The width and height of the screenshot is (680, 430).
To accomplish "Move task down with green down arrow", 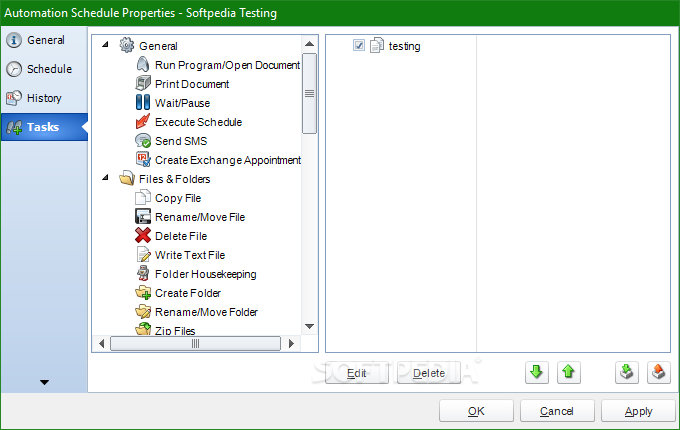I will (536, 372).
